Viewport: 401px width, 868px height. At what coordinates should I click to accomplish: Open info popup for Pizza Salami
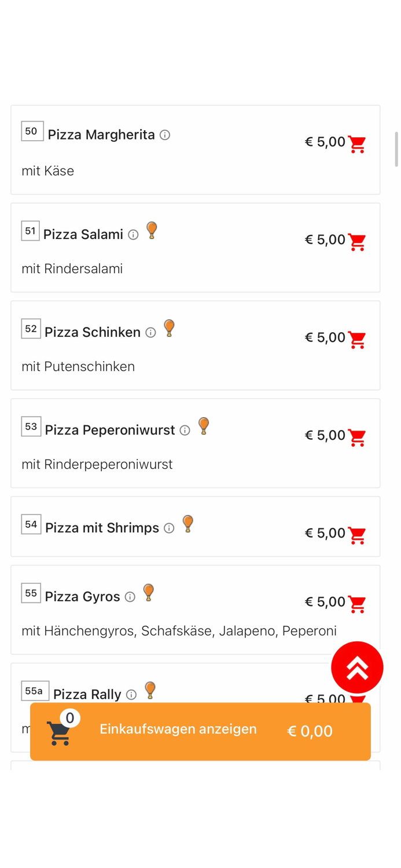coord(133,235)
